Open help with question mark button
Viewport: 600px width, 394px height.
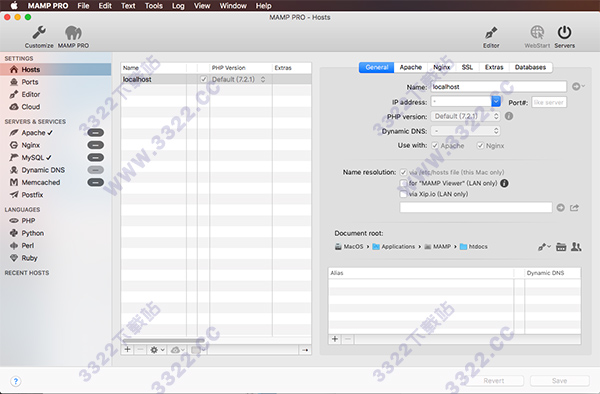16,381
